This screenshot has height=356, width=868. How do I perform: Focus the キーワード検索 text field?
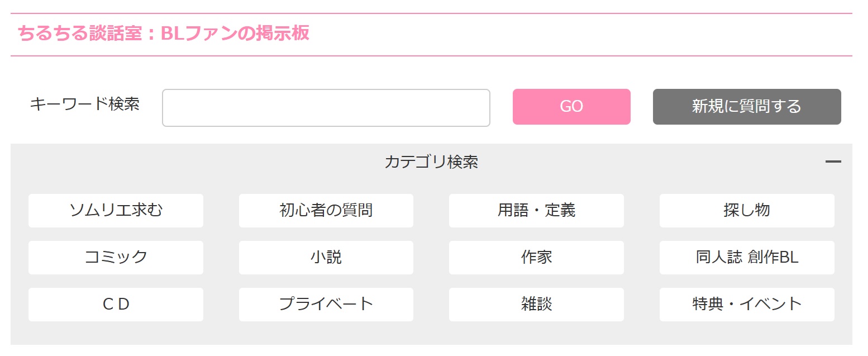(x=326, y=108)
